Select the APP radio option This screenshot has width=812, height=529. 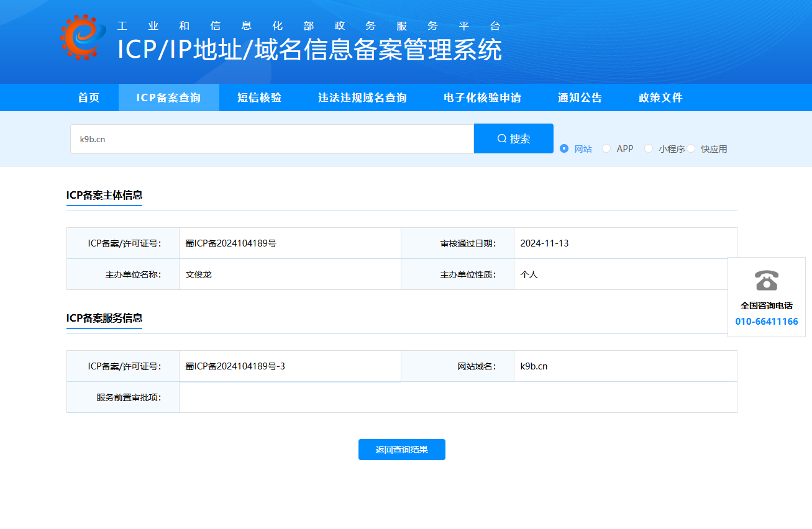tap(606, 148)
